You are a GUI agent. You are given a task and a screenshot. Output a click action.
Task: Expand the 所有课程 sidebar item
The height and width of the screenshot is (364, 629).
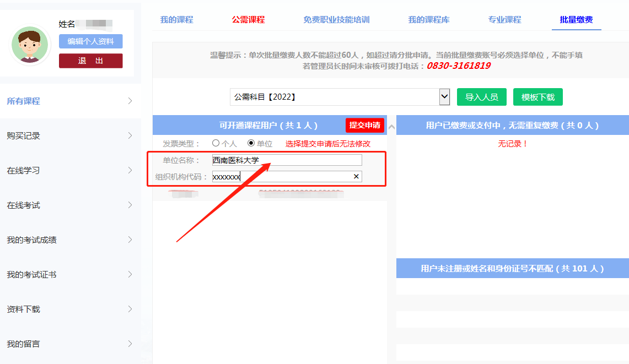70,101
